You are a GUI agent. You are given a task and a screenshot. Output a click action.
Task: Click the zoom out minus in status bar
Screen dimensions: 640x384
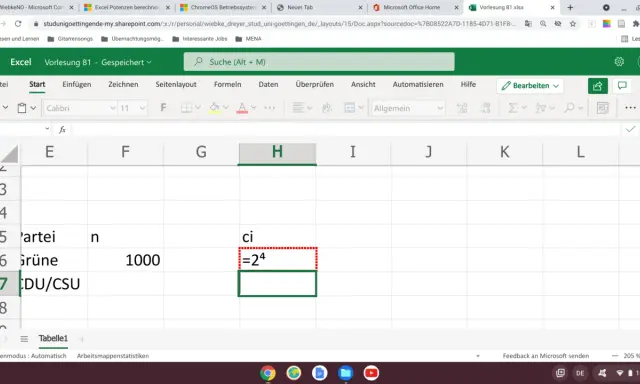pyautogui.click(x=615, y=356)
